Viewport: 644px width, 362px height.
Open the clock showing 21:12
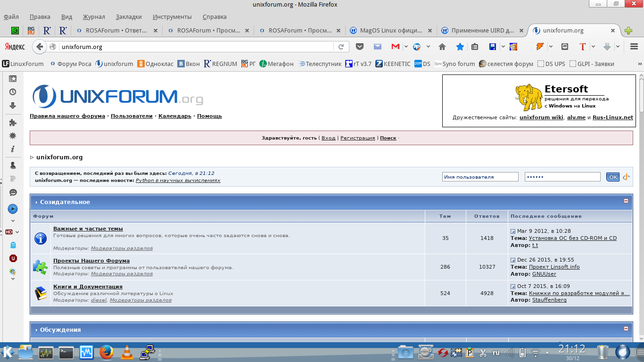click(x=571, y=349)
